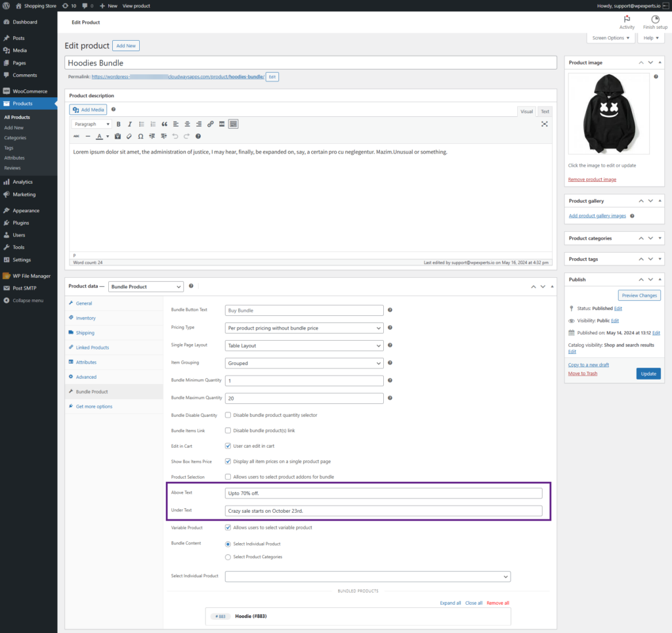672x633 pixels.
Task: Open special character (omega) picker
Action: click(x=140, y=137)
